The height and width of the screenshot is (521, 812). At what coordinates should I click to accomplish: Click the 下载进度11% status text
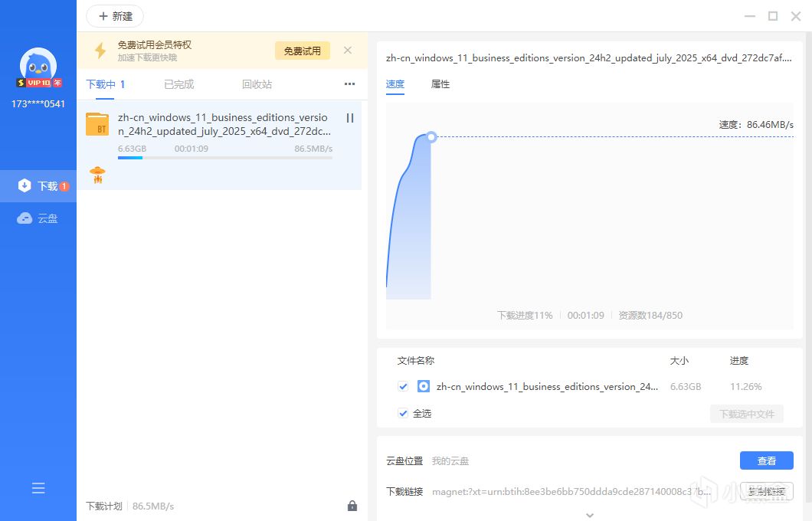click(x=525, y=316)
